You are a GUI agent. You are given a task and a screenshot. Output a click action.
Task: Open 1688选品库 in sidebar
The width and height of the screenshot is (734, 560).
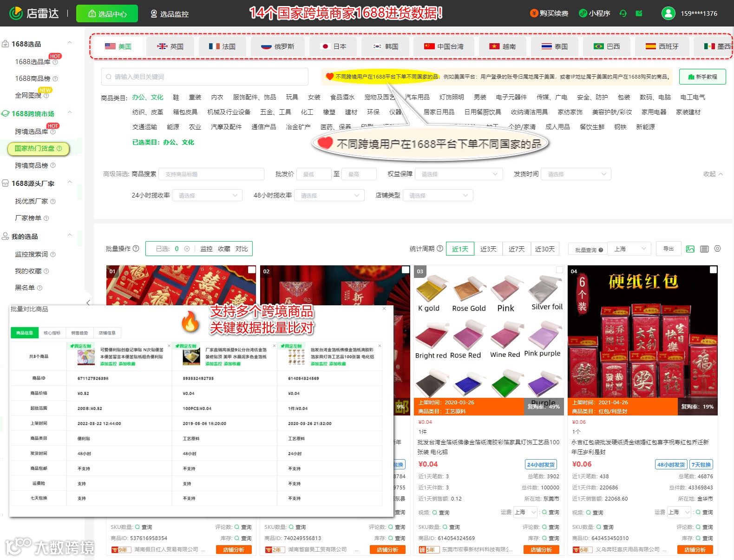33,62
